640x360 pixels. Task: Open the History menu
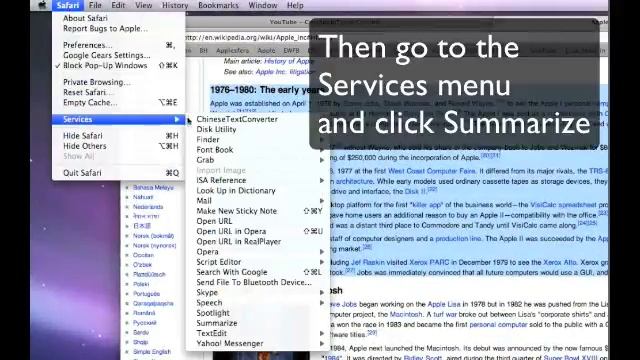click(x=175, y=5)
